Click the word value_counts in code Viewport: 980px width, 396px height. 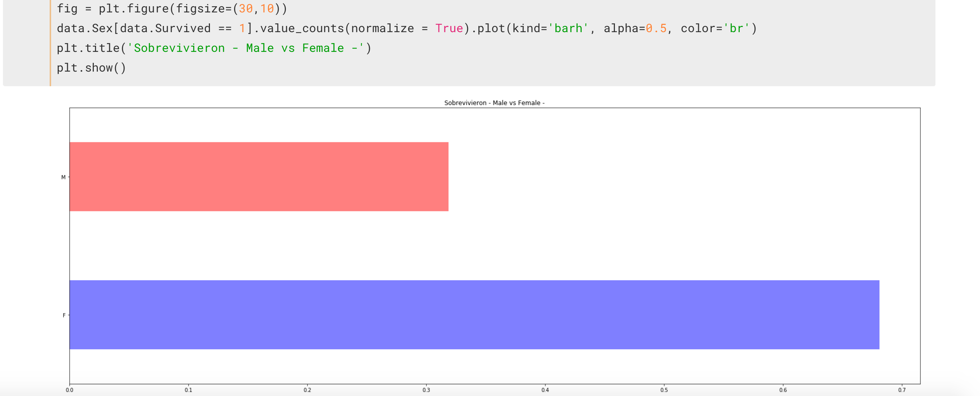(x=302, y=28)
